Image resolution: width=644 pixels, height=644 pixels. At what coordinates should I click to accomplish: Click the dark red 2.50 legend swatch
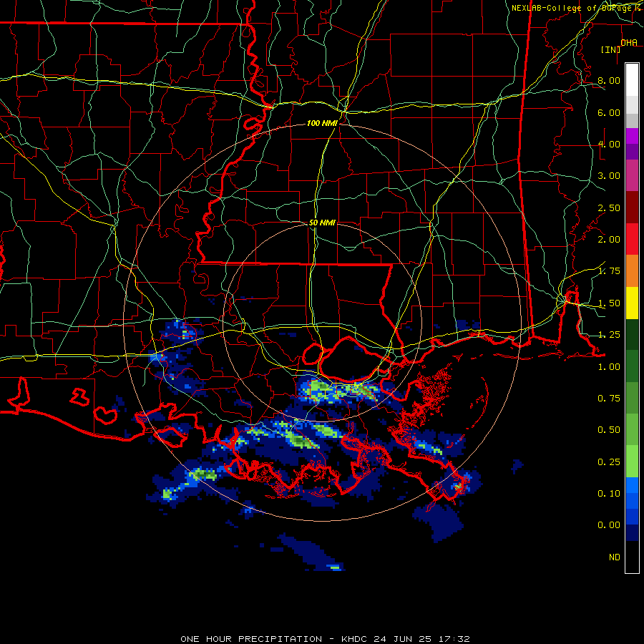632,208
